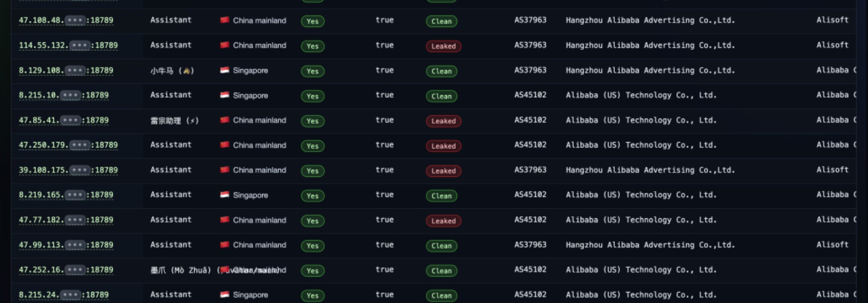Select 'Alibaba (US) Technology Co., Ltd.' in the 47.85.41 row
Viewport: 868px width, 303px height.
coord(641,120)
